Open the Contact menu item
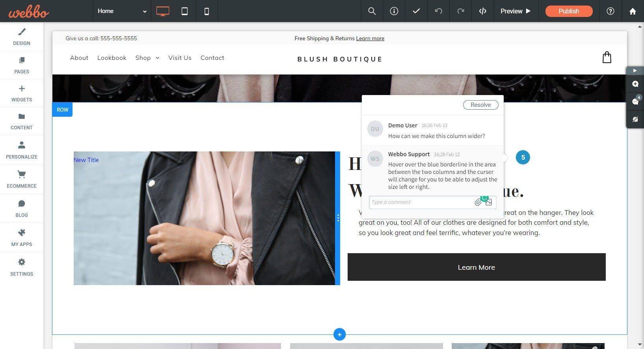This screenshot has width=644, height=349. 212,58
